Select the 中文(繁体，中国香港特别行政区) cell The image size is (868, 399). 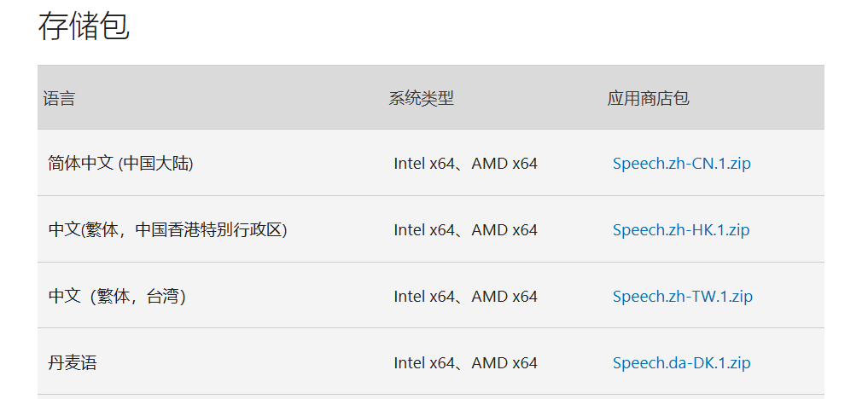(168, 230)
